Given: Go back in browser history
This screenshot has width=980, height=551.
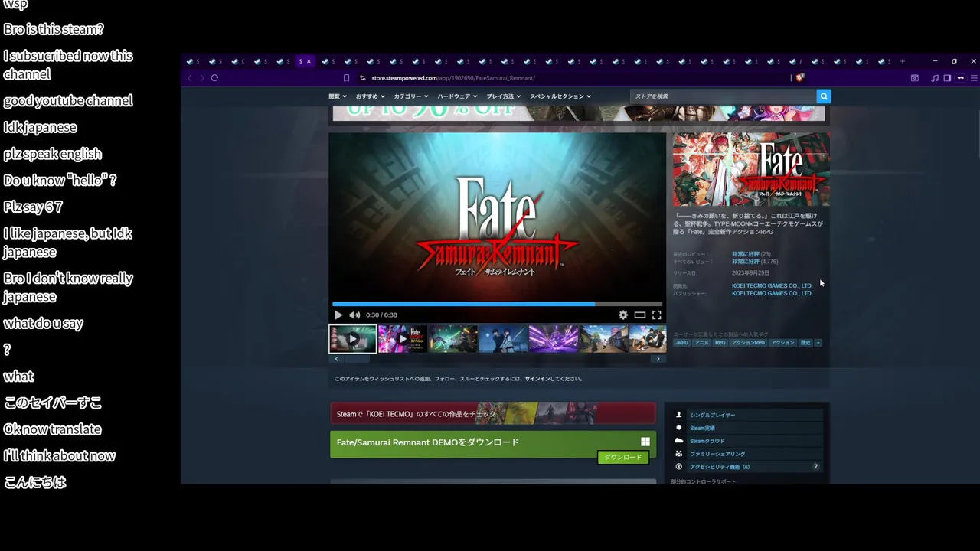Looking at the screenshot, I should click(191, 77).
